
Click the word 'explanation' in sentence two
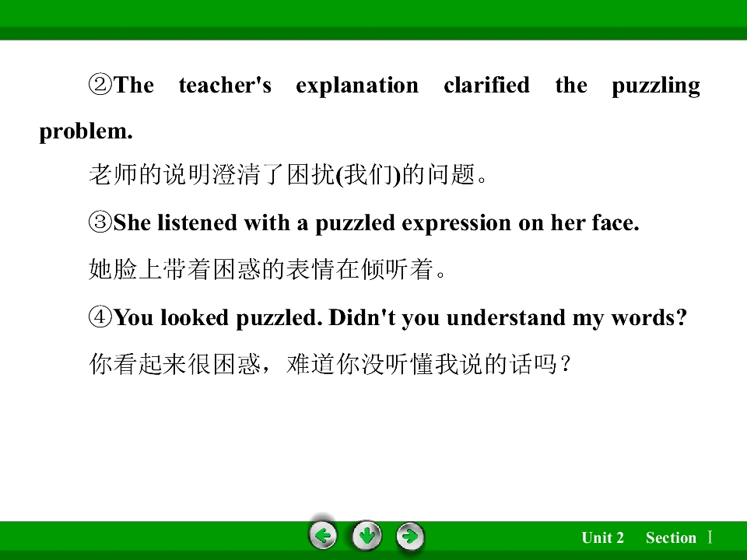pyautogui.click(x=357, y=86)
